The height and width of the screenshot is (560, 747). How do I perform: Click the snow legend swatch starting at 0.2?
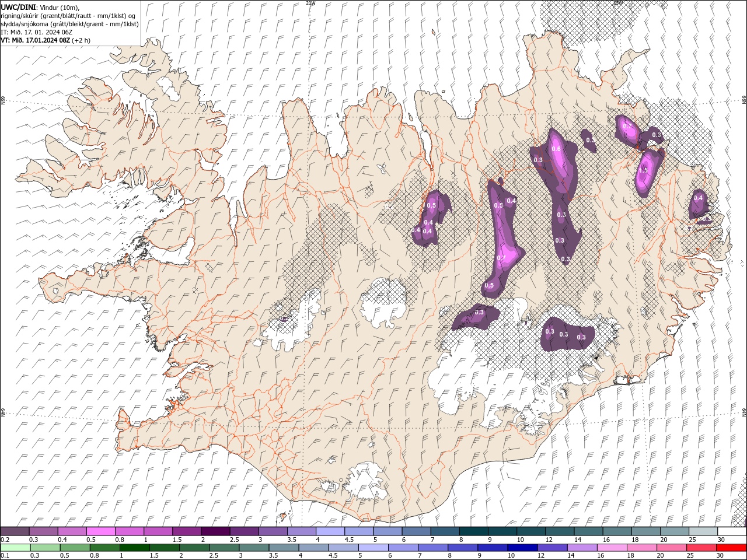(x=15, y=531)
